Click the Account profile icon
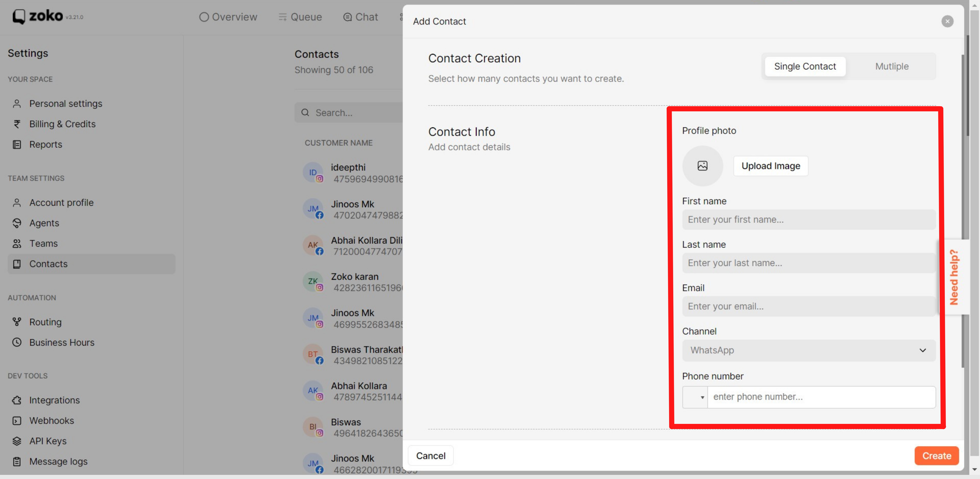980x479 pixels. click(17, 203)
